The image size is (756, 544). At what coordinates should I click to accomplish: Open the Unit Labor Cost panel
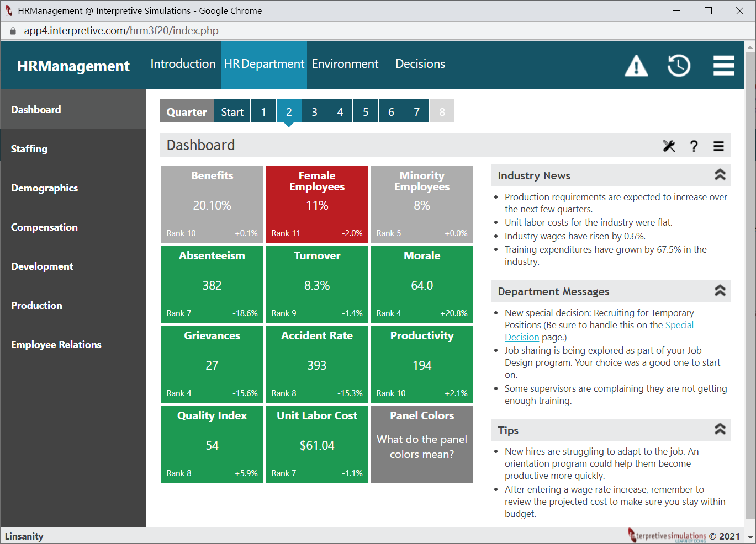317,444
